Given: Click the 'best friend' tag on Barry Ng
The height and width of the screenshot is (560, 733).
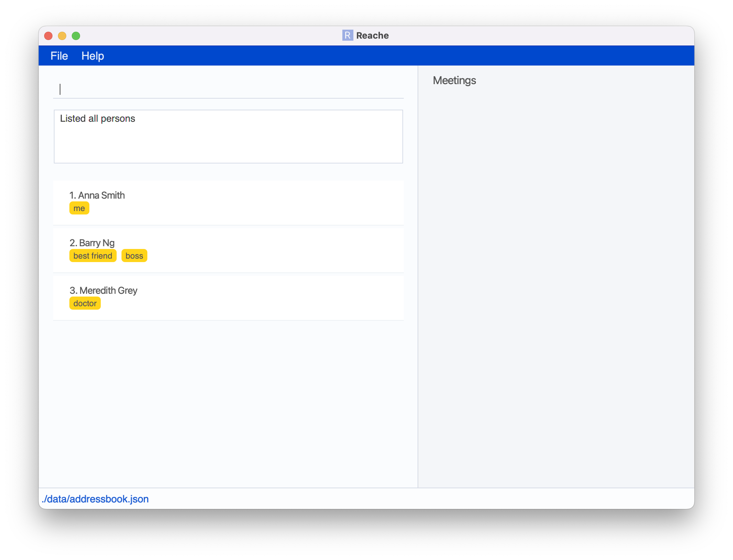Looking at the screenshot, I should 92,255.
